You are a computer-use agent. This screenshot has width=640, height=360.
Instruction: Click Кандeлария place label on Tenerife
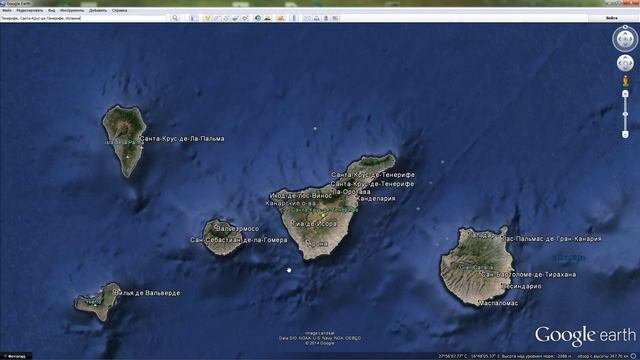coord(376,198)
